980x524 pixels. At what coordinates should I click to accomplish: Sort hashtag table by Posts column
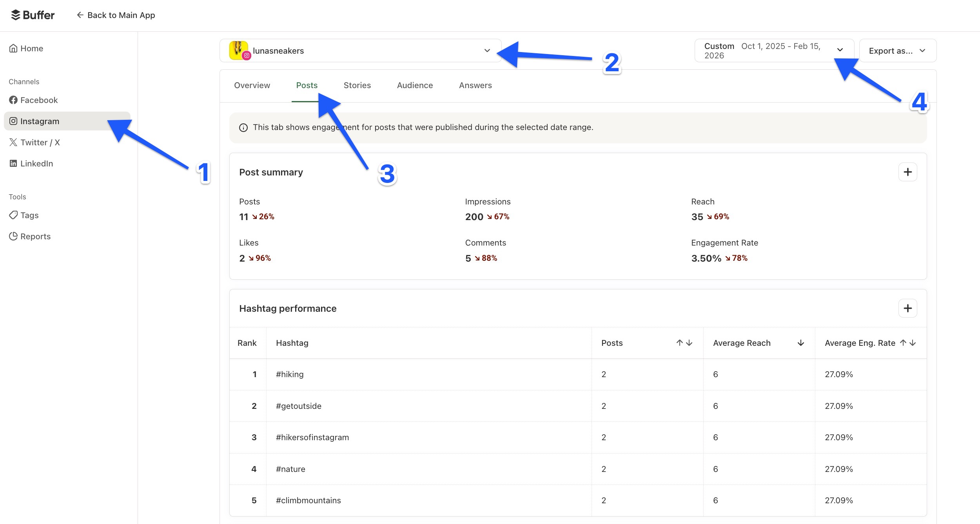click(x=684, y=343)
